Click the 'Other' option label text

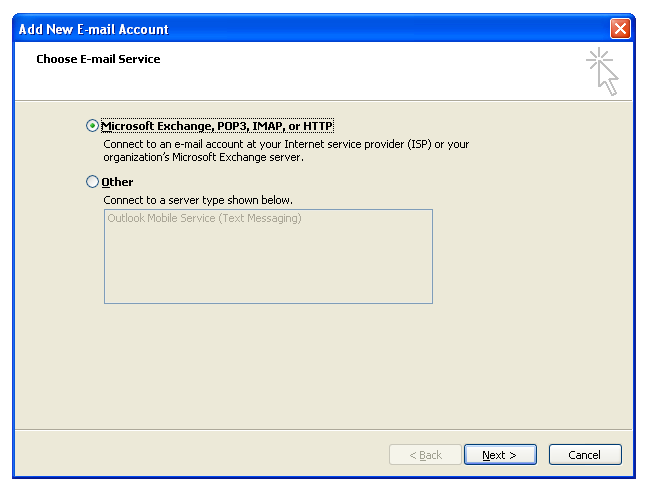coord(117,182)
